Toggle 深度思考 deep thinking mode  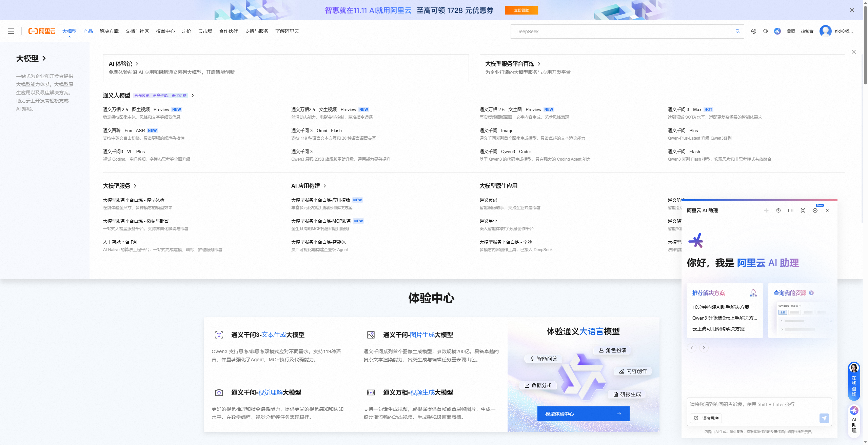[706, 418]
